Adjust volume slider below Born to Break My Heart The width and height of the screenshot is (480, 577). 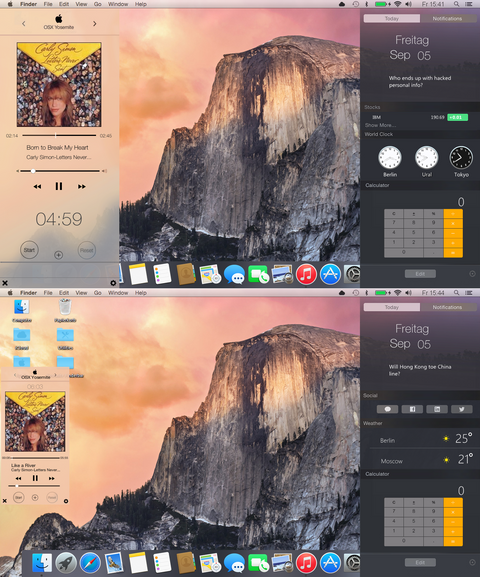pyautogui.click(x=61, y=171)
